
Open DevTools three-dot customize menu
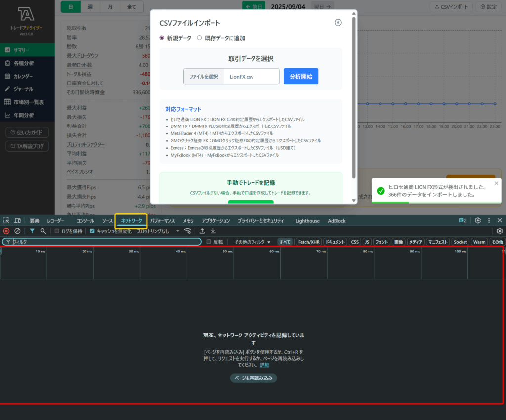(489, 221)
